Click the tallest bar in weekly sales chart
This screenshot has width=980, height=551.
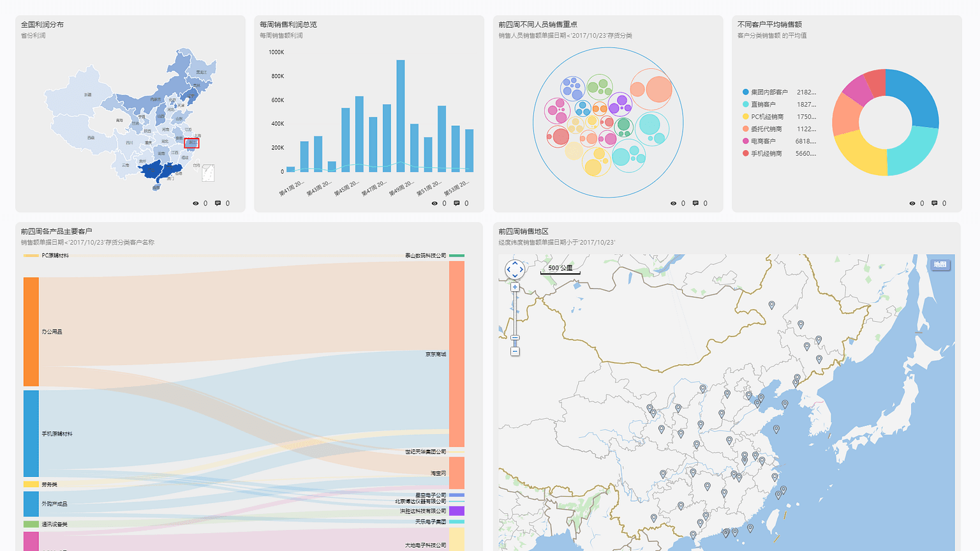click(401, 116)
